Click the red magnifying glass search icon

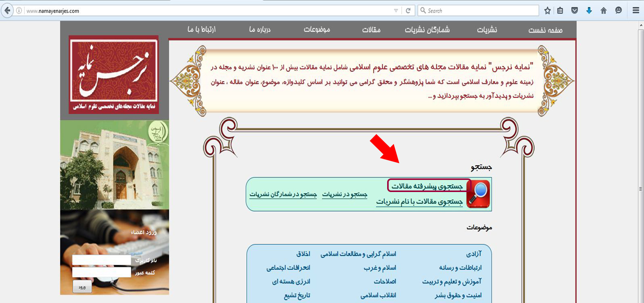click(478, 194)
